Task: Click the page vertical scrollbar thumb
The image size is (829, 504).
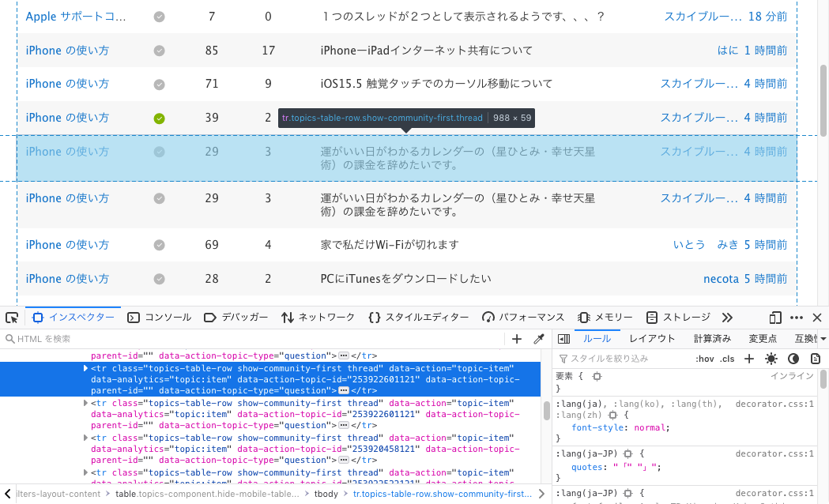Action: 823,100
